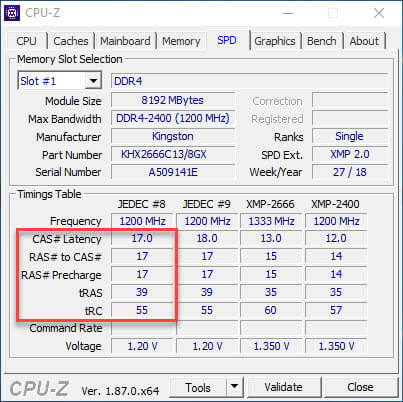403x402 pixels.
Task: Go to the Mainboard tab
Action: [125, 41]
